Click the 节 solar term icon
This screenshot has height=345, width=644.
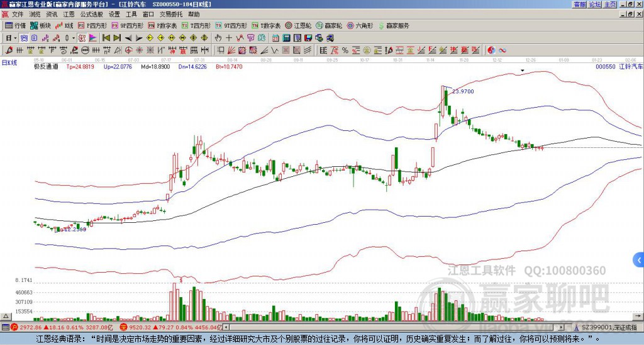pos(250,38)
